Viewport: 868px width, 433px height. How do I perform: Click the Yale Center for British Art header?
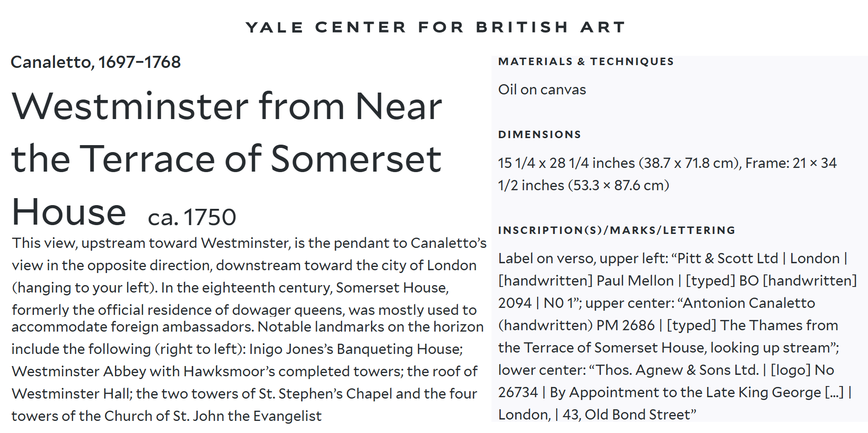436,27
